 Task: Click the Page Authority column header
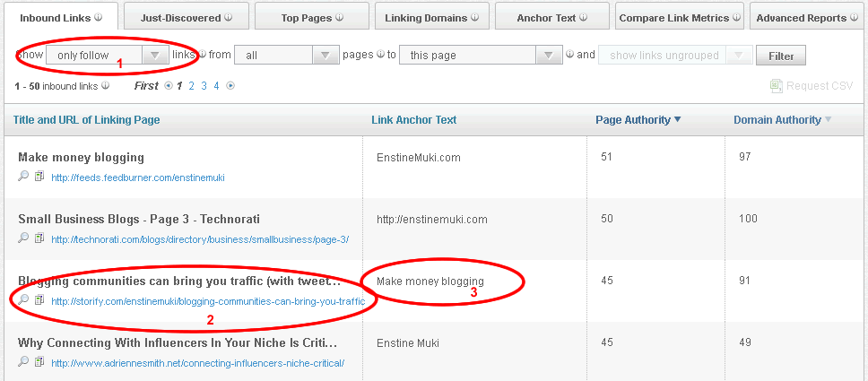tap(633, 120)
